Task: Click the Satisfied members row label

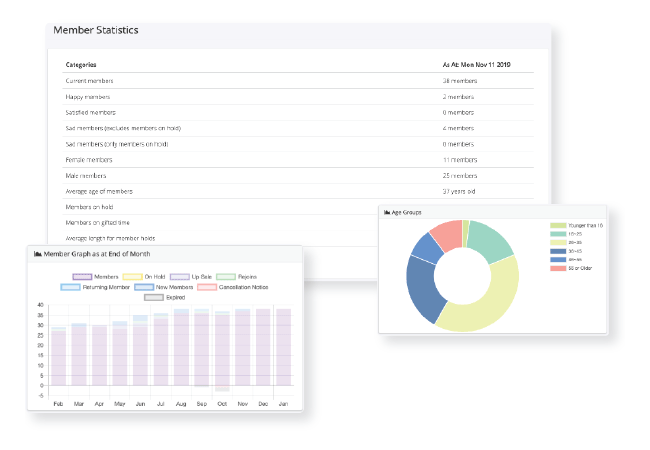Action: point(90,112)
